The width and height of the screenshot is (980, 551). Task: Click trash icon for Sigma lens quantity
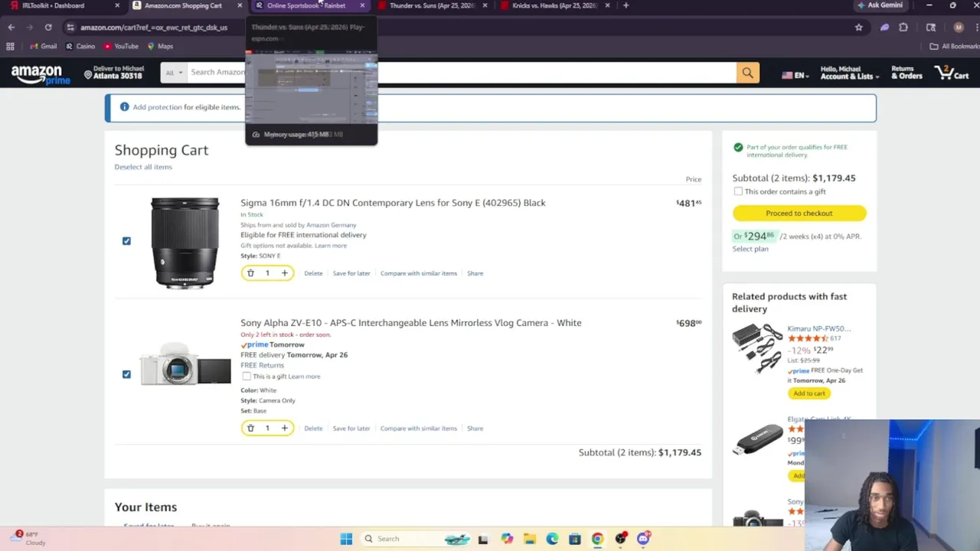(x=250, y=273)
